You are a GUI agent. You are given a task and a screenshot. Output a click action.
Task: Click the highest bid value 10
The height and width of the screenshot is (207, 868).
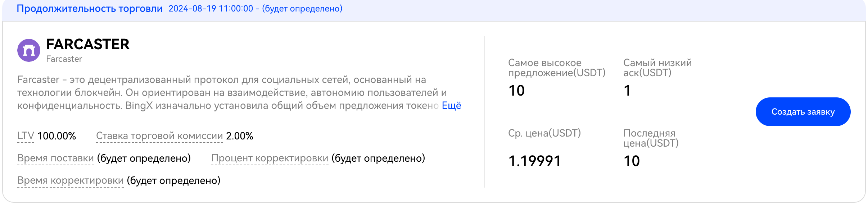(516, 91)
